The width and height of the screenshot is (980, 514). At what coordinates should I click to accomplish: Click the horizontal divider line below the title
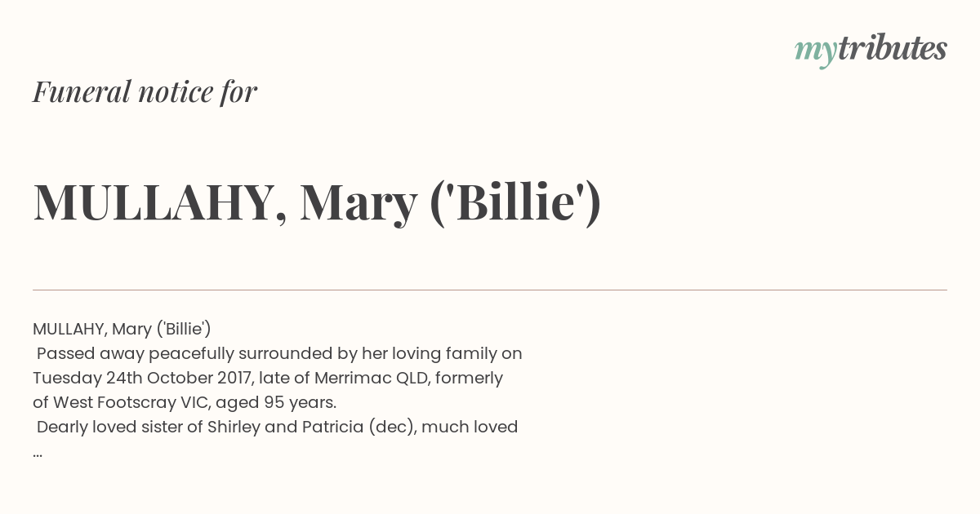click(490, 290)
